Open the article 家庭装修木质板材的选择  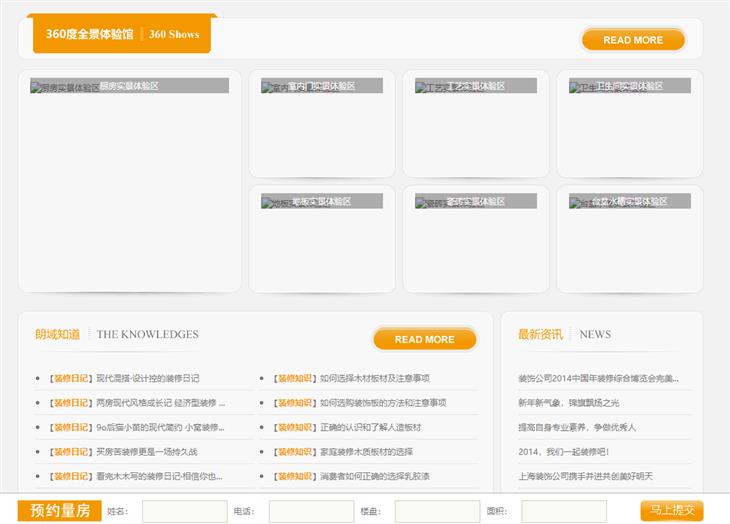click(366, 452)
